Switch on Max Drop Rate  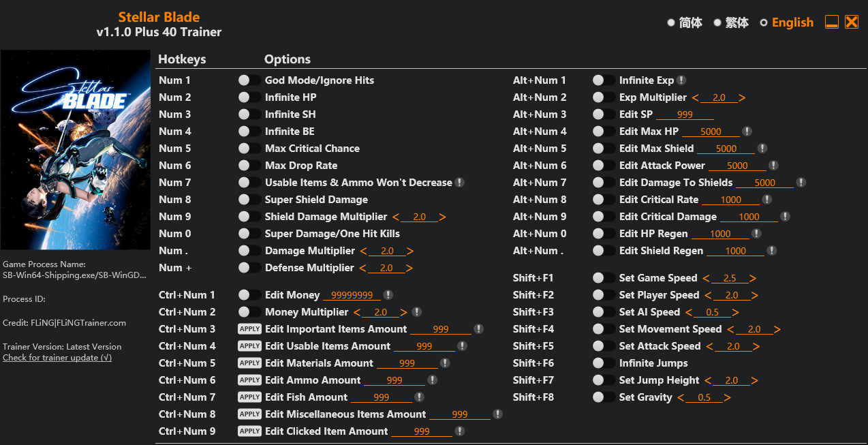[x=249, y=166]
